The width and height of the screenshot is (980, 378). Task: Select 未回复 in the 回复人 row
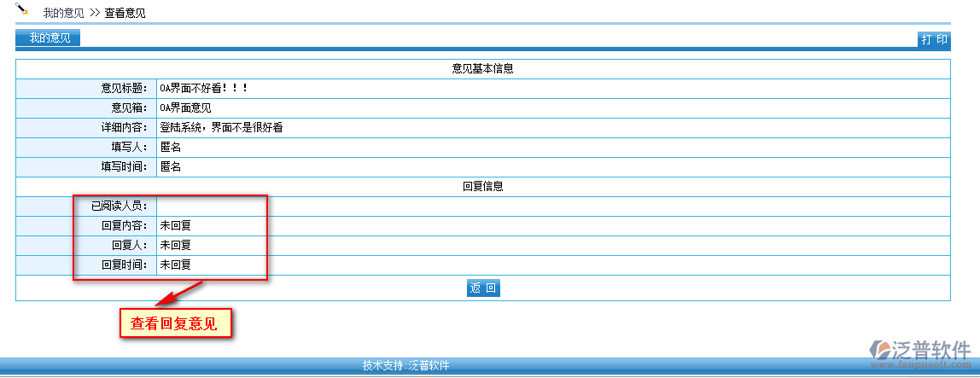point(176,245)
